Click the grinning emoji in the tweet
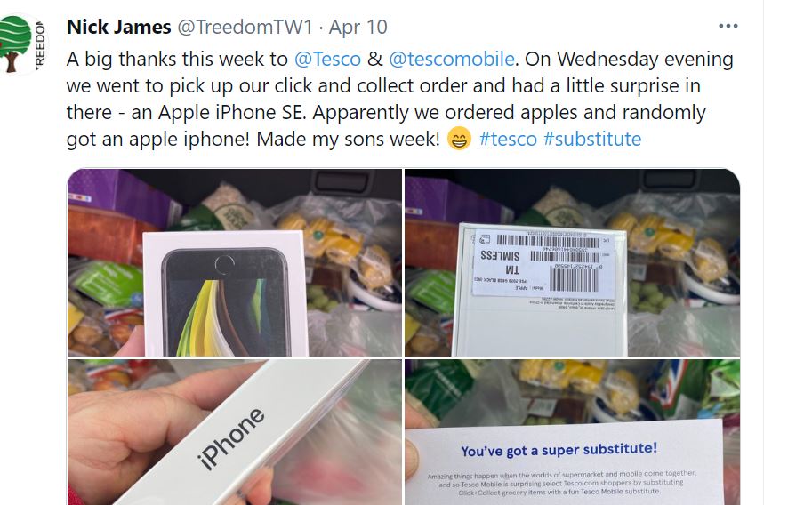This screenshot has height=505, width=812. tap(459, 139)
